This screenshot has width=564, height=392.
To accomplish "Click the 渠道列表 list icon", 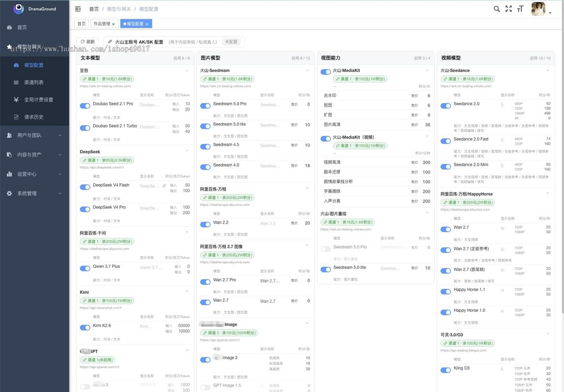I will (x=16, y=82).
